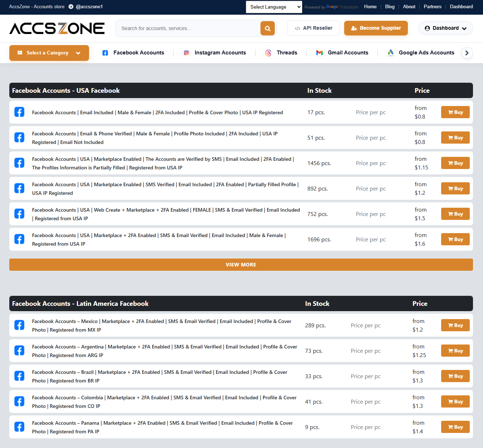
Task: Select Instagram Accounts category tab
Action: coord(215,53)
